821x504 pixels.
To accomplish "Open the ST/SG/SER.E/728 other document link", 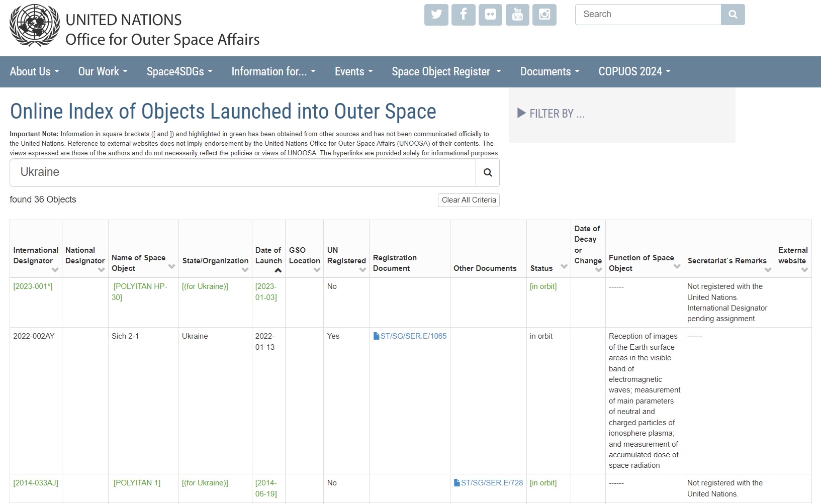I will coord(492,483).
